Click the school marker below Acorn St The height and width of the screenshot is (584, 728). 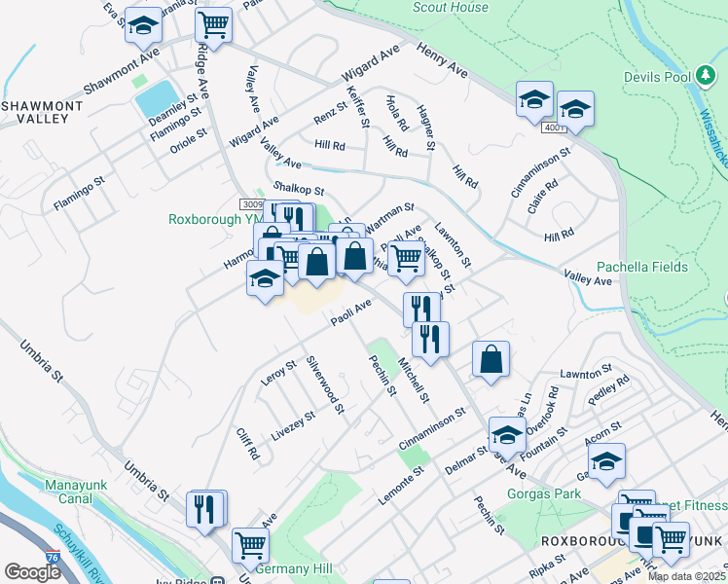pos(606,461)
